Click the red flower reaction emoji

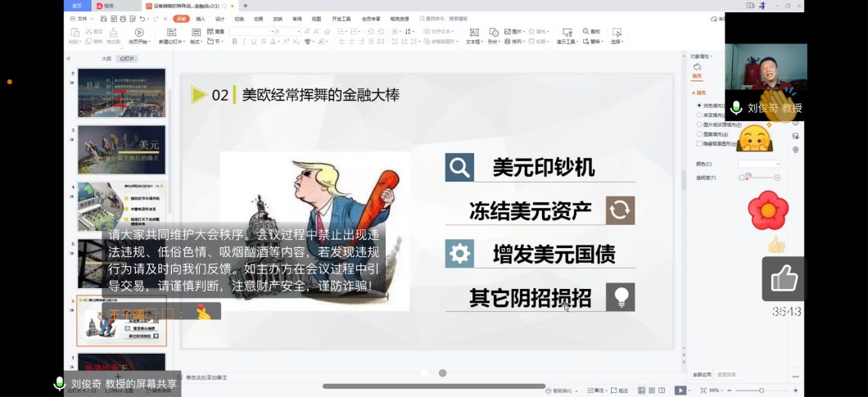tap(768, 211)
